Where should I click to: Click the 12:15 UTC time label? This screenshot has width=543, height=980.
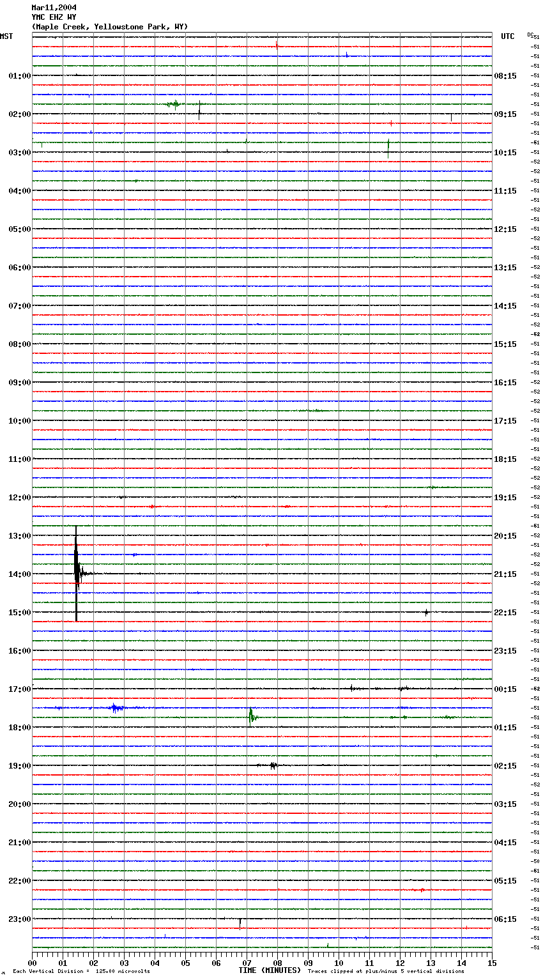click(x=505, y=229)
